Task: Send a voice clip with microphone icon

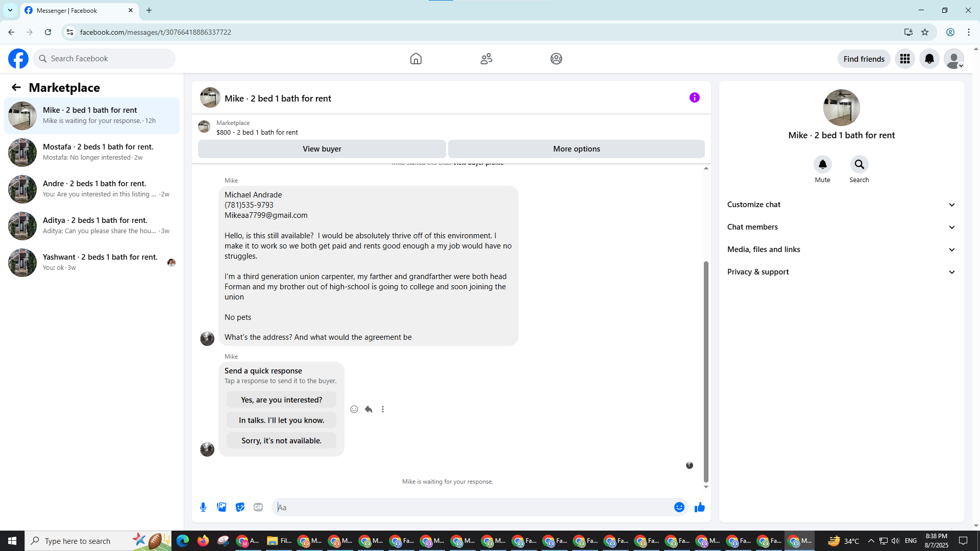Action: point(203,507)
